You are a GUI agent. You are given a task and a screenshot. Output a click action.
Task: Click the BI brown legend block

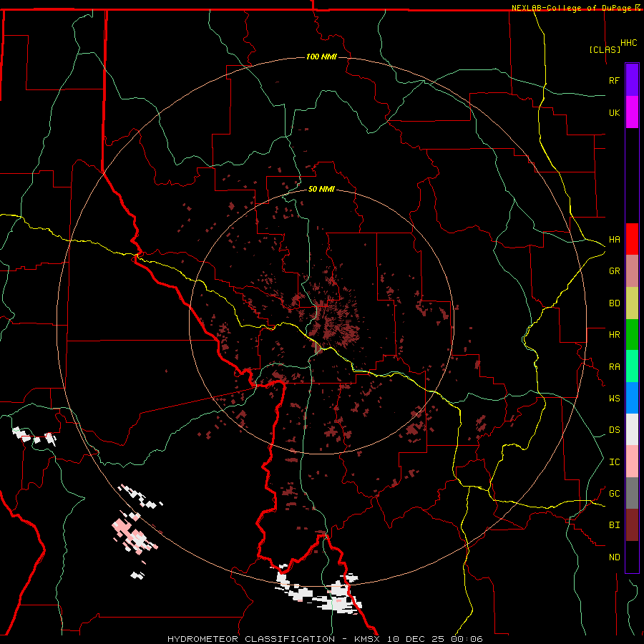click(632, 525)
